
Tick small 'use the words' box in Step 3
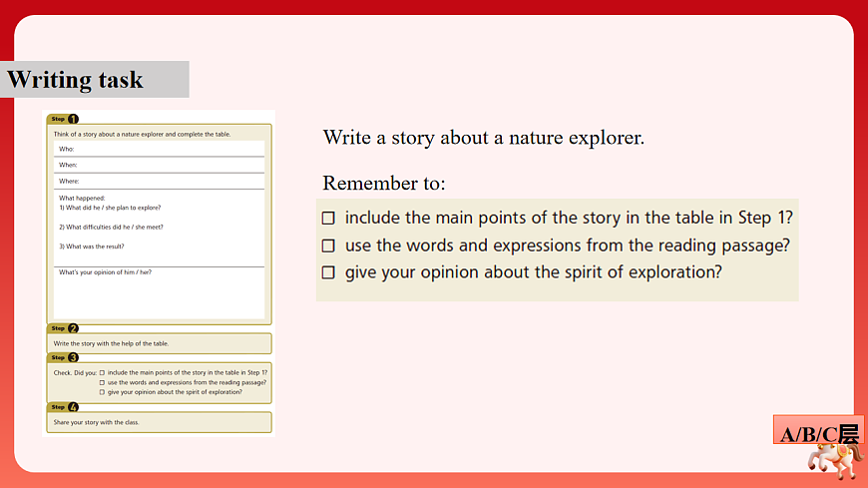pos(102,382)
